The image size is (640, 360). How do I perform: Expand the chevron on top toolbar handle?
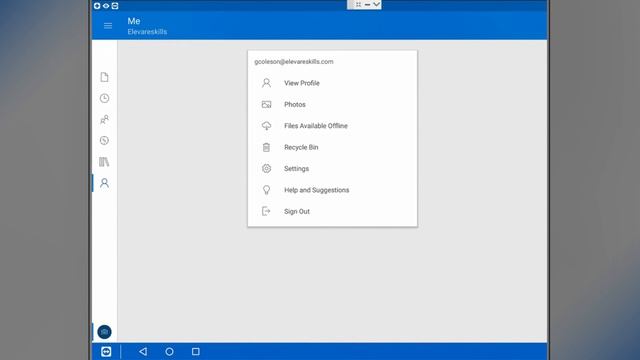pyautogui.click(x=376, y=4)
